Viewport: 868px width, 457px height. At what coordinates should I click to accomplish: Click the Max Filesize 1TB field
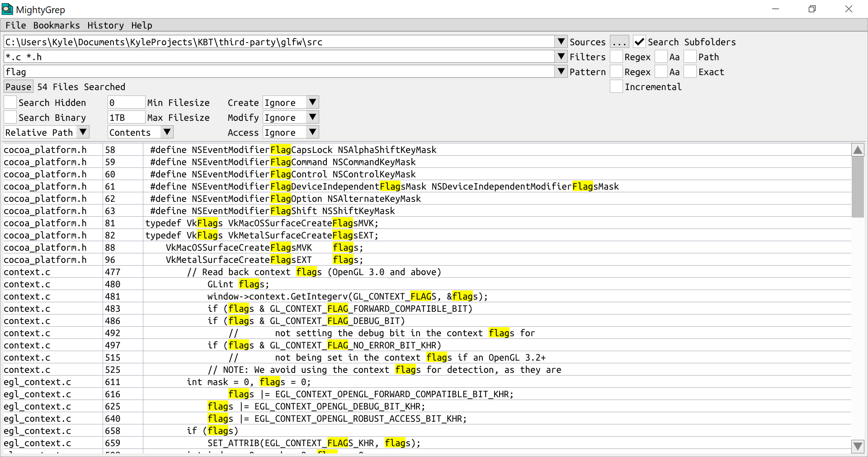coord(126,117)
